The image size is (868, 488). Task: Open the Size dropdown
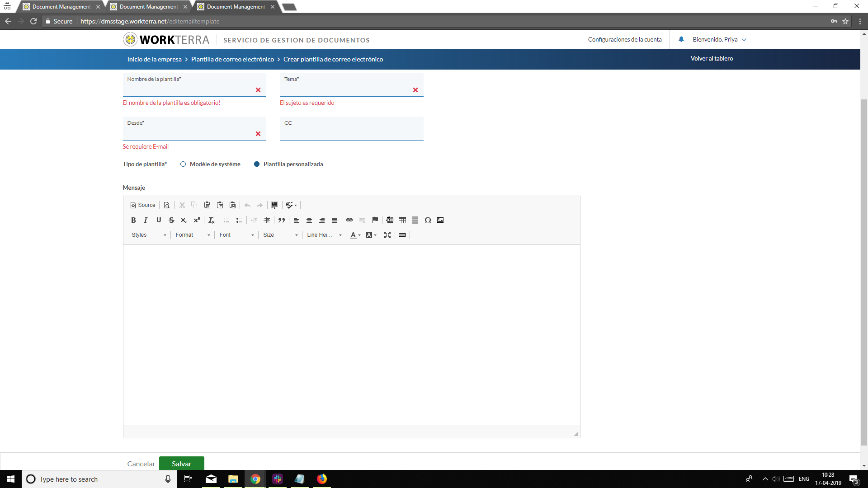[x=280, y=235]
